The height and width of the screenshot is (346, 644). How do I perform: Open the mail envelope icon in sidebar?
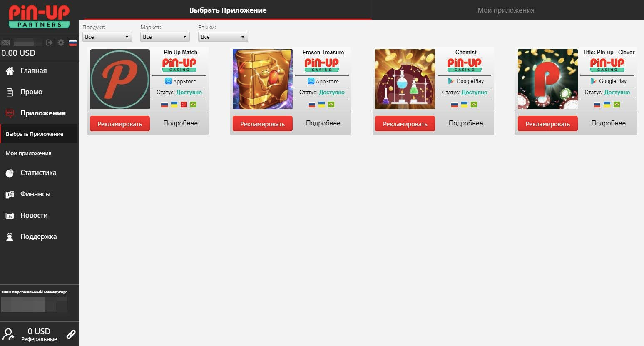click(6, 43)
